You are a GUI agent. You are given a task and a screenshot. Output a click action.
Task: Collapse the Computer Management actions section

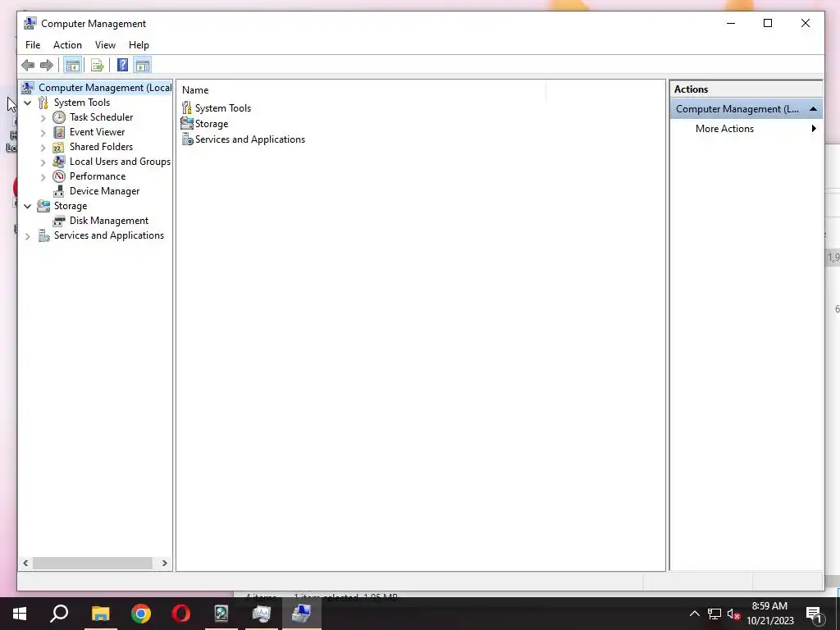click(x=813, y=109)
